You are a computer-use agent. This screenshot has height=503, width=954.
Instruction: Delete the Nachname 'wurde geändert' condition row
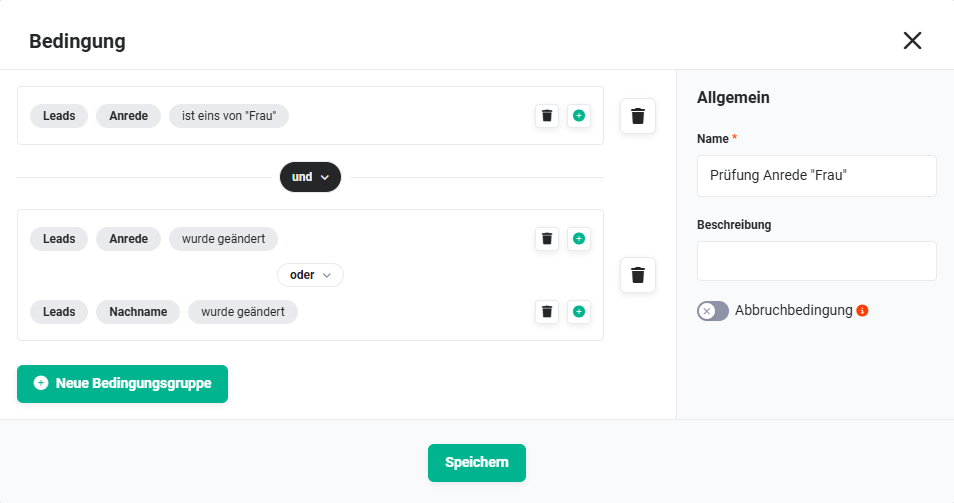pyautogui.click(x=547, y=311)
